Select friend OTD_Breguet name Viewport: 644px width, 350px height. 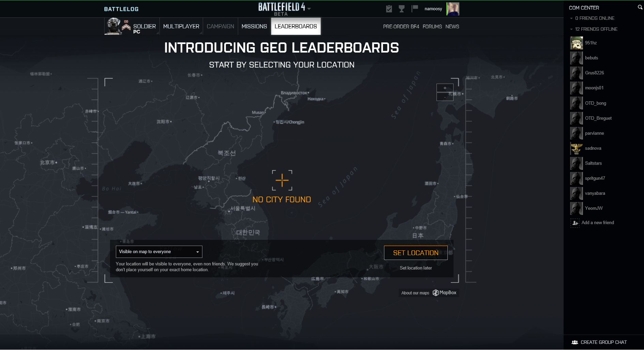[598, 118]
